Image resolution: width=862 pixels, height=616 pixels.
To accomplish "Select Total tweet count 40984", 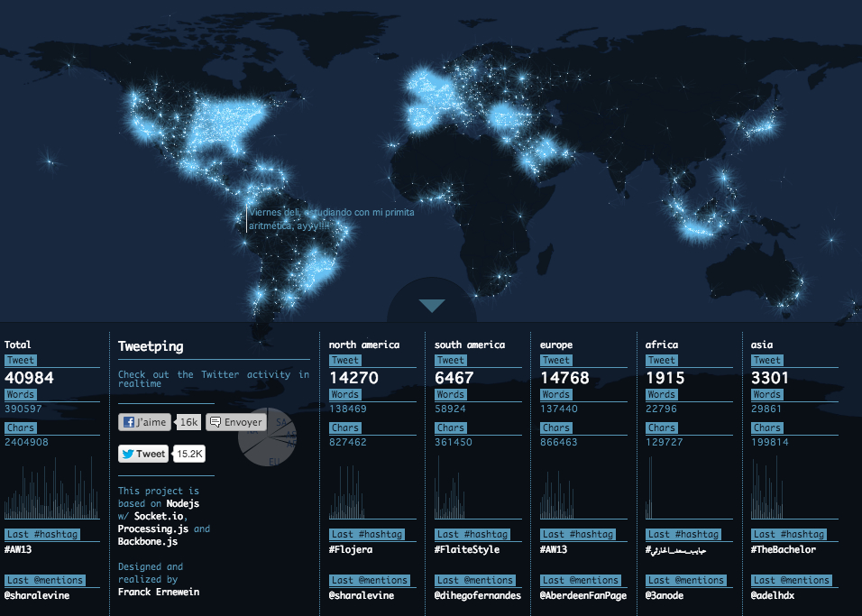I will tap(29, 378).
